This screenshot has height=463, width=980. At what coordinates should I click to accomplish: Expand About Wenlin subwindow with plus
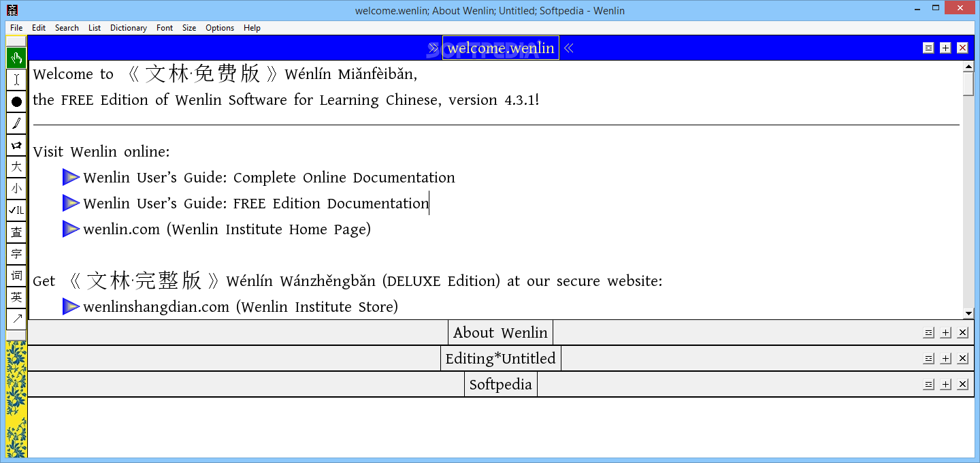tap(945, 333)
